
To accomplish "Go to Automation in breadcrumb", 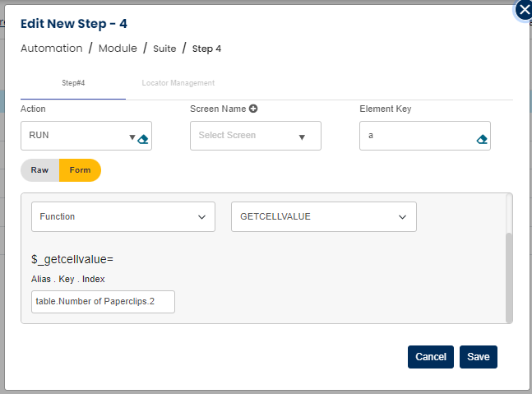I will (x=51, y=49).
